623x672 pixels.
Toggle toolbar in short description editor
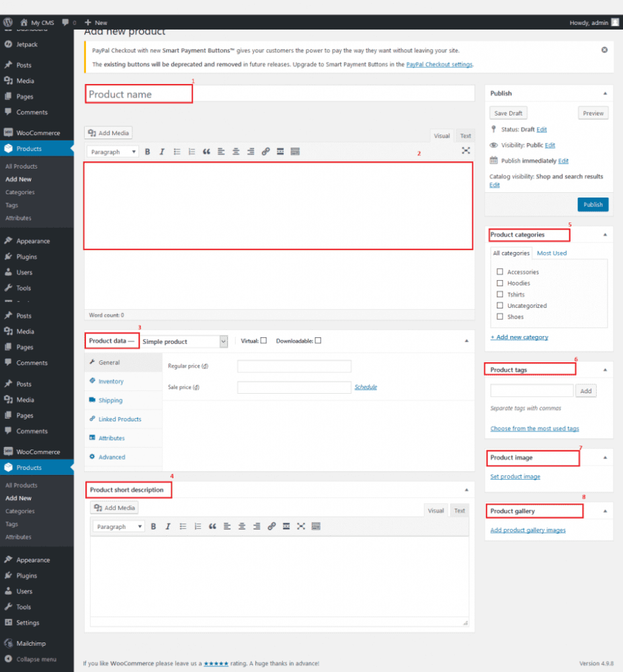(x=317, y=526)
